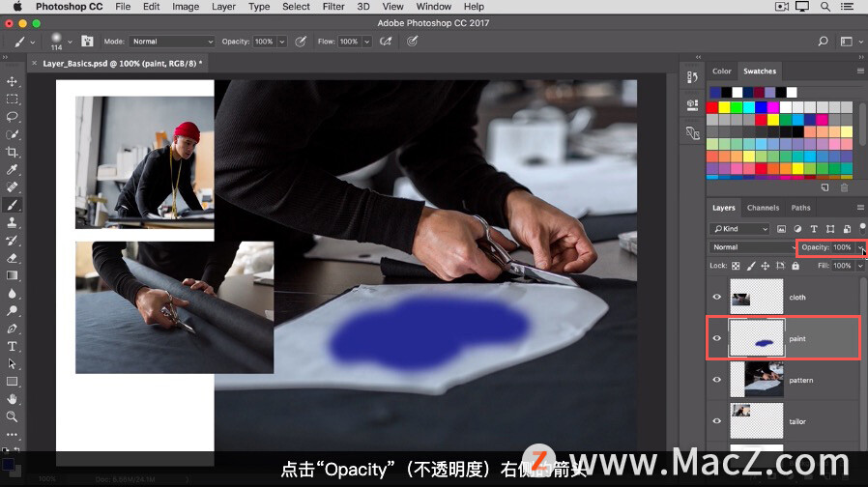Open the layer filter Kind dropdown

740,229
